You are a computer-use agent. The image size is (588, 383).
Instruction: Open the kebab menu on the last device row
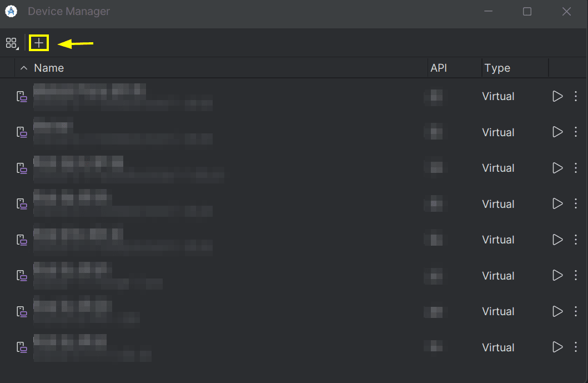coord(575,347)
